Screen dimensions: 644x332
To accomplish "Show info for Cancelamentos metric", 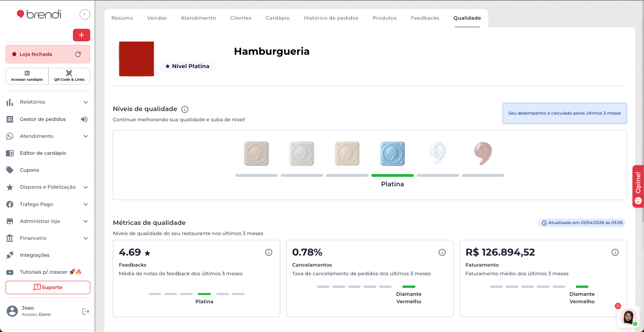I will [442, 252].
